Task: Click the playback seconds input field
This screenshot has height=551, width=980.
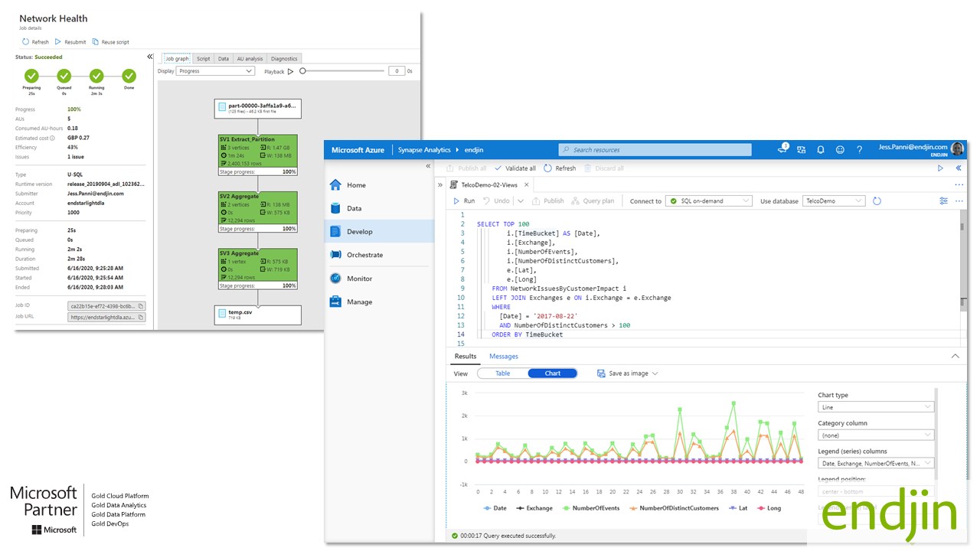Action: pos(397,71)
